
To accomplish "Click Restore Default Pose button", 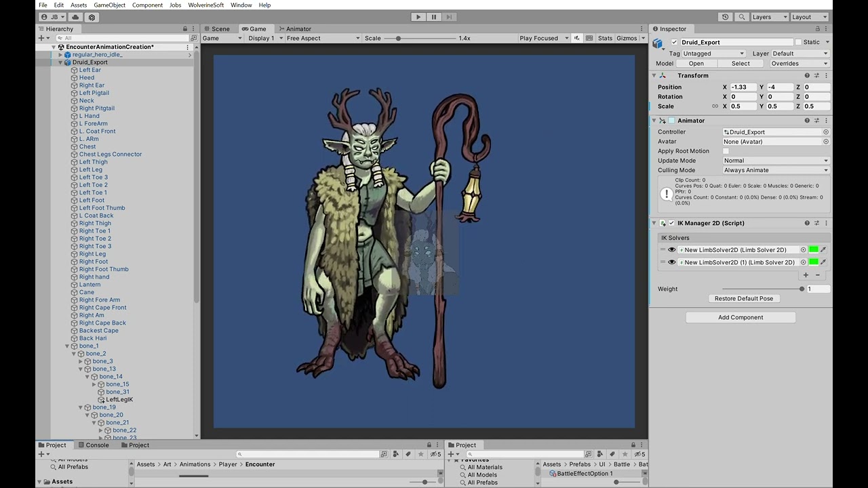I will [x=744, y=298].
